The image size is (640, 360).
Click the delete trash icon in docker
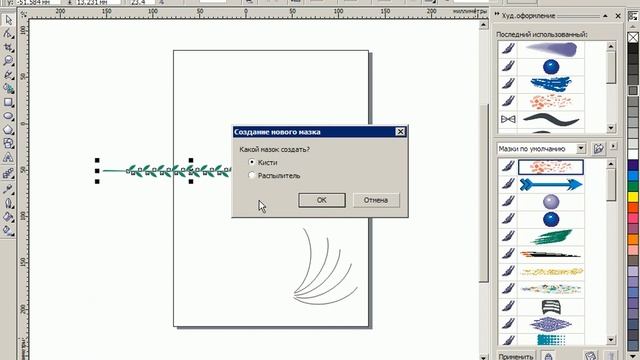click(x=610, y=356)
